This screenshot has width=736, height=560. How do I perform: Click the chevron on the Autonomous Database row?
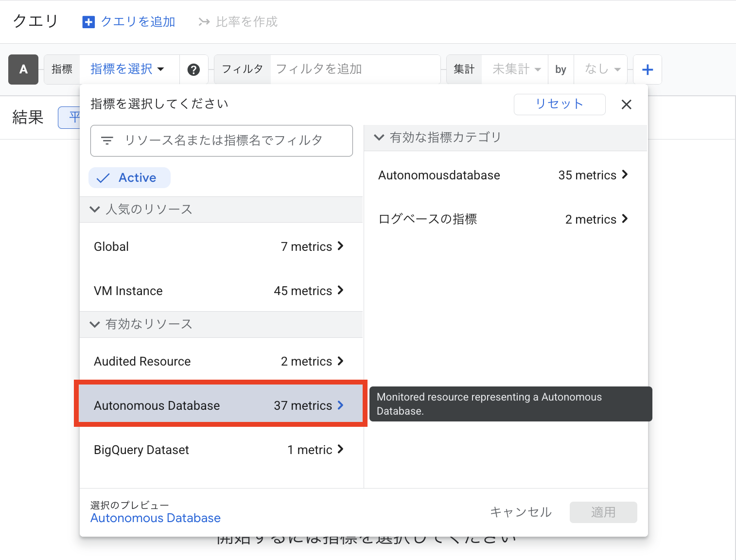(340, 405)
